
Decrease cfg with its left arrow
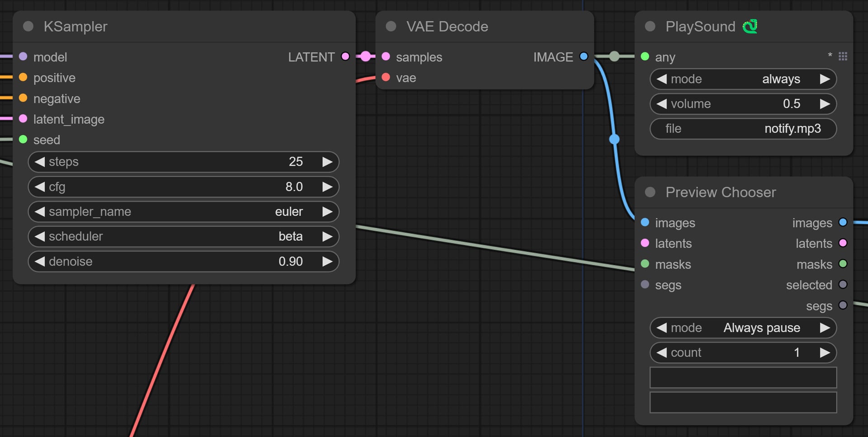tap(40, 187)
